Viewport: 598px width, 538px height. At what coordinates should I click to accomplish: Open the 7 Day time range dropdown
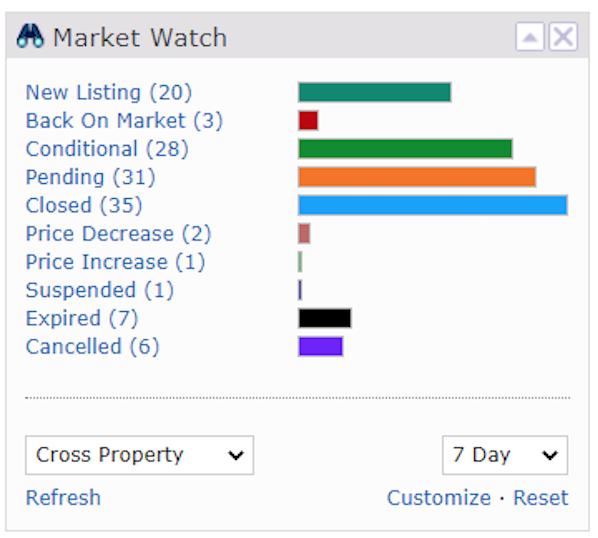pos(505,455)
